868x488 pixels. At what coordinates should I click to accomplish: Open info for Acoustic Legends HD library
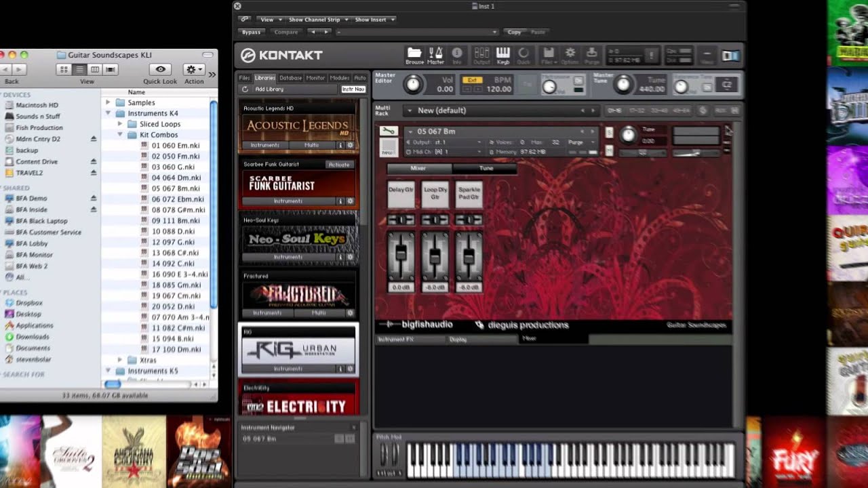pyautogui.click(x=341, y=145)
